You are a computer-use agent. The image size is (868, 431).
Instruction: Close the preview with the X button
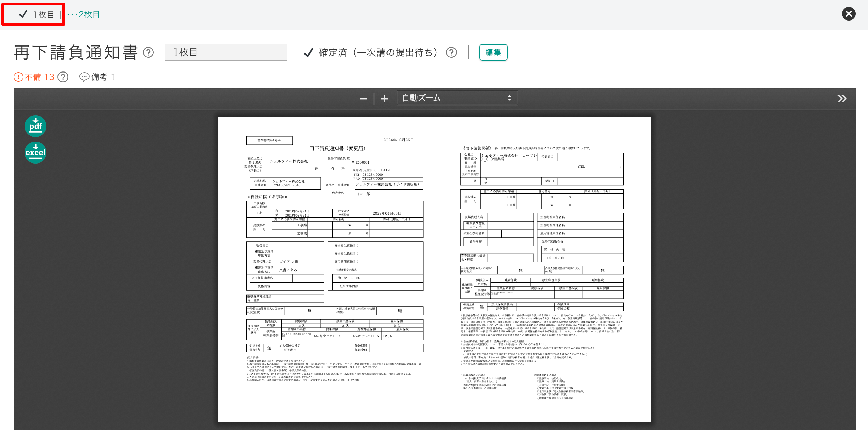[849, 14]
